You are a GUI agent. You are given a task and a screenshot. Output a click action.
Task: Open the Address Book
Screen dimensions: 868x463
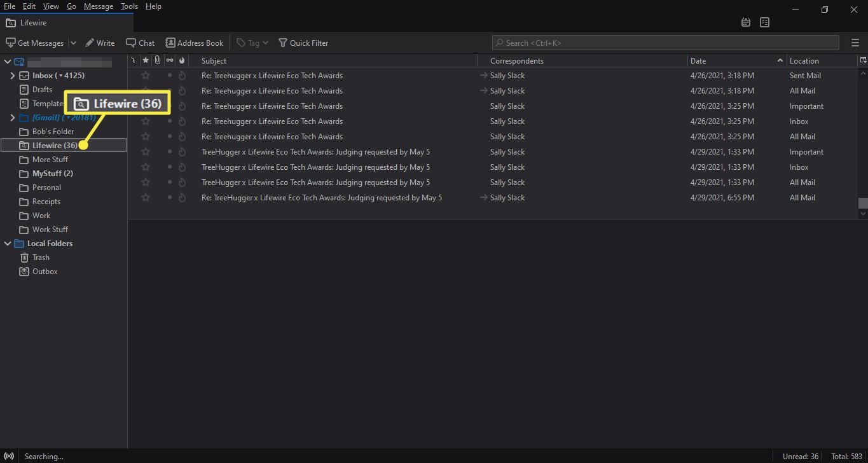click(195, 43)
